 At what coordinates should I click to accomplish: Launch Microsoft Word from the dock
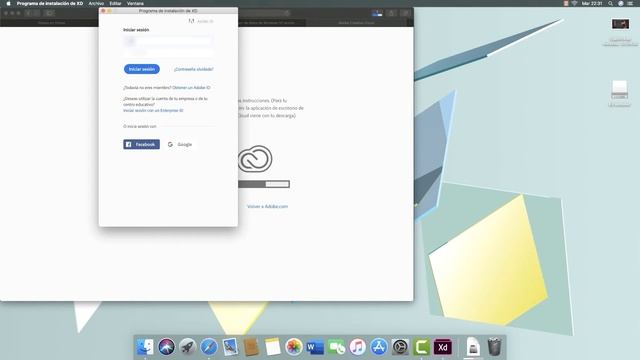315,347
